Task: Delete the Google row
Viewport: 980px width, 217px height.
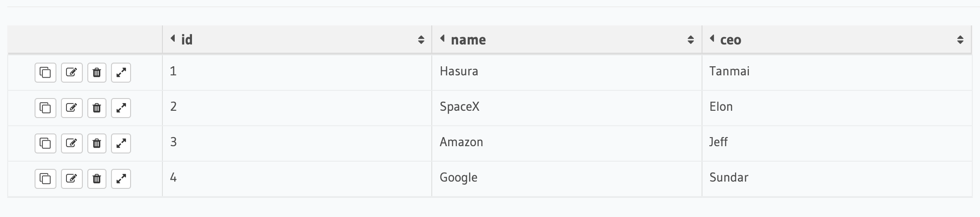Action: click(96, 179)
